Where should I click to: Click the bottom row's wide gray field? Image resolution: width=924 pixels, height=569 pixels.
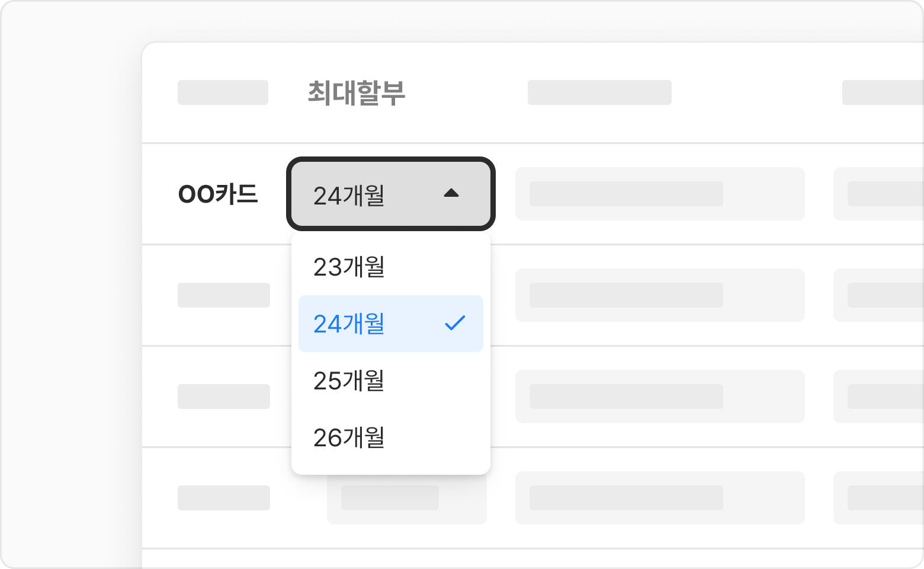[x=660, y=498]
